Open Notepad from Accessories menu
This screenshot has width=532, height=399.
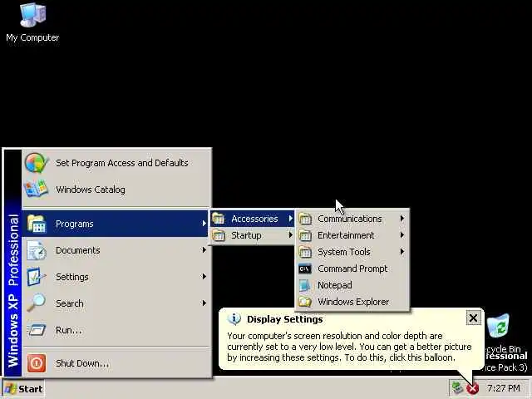pyautogui.click(x=352, y=285)
